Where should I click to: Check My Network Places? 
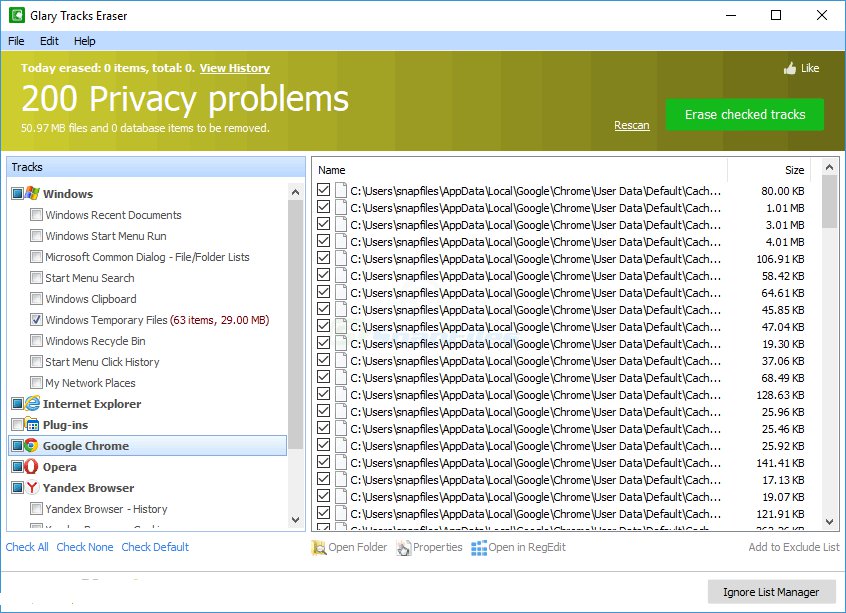pos(36,383)
